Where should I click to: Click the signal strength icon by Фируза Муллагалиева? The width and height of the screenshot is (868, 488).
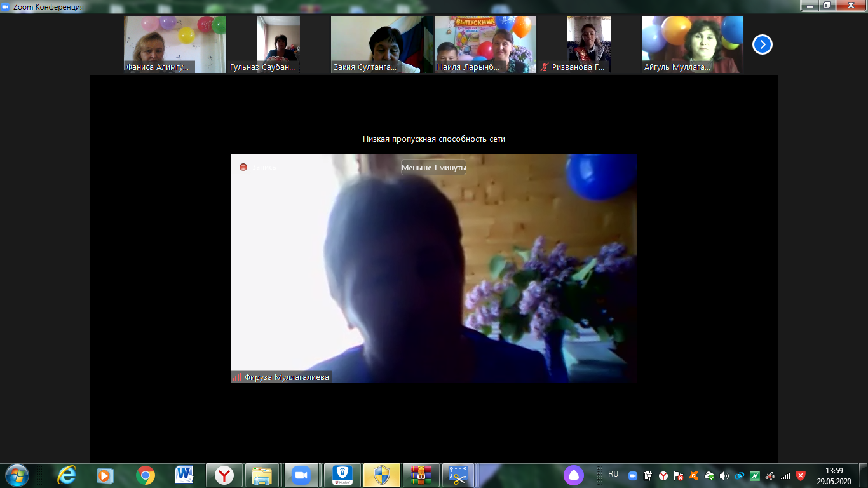pos(236,377)
